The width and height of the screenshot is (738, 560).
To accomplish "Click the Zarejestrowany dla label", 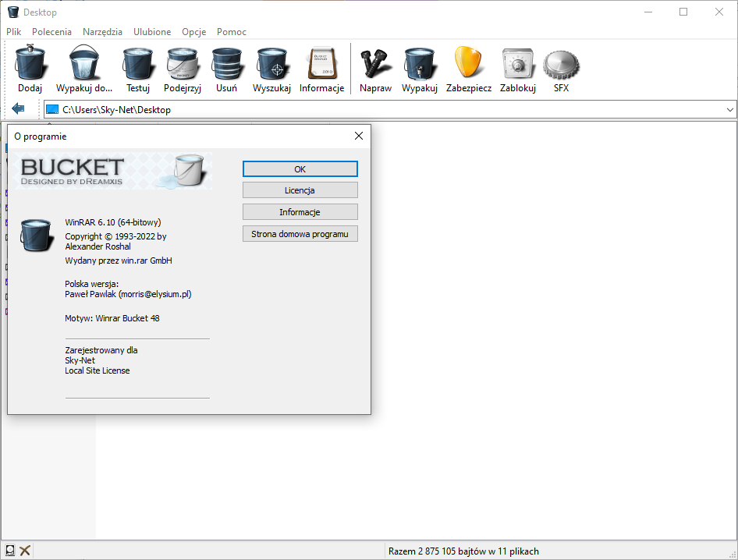I will (101, 350).
